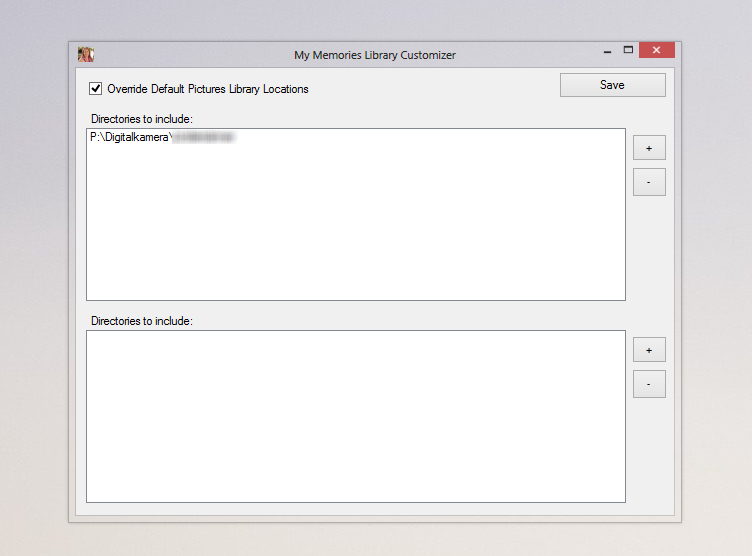Screen dimensions: 752x556
Task: Add a directory to lower list
Action: pyautogui.click(x=649, y=350)
